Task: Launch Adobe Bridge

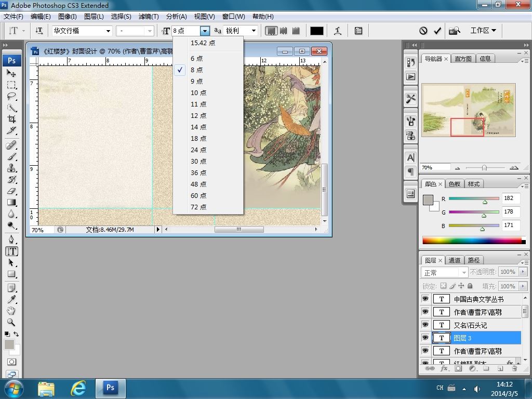Action: coord(455,31)
